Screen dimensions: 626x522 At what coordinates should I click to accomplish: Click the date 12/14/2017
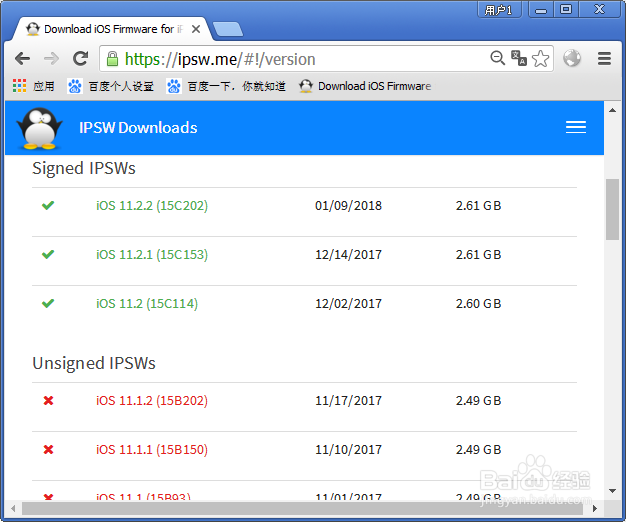[349, 255]
